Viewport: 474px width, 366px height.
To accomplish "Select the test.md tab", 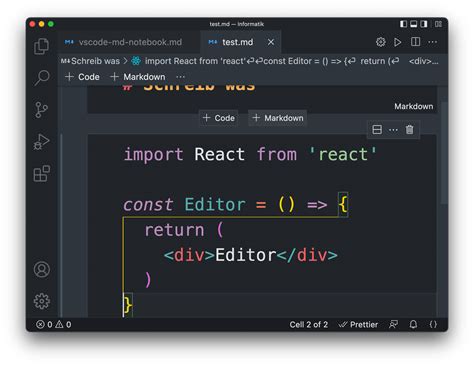I will click(x=237, y=42).
